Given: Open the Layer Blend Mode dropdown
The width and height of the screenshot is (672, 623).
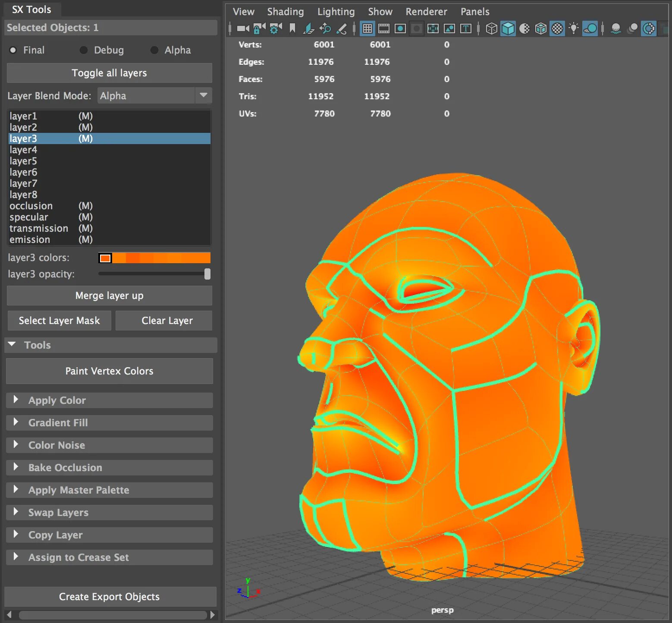Looking at the screenshot, I should point(155,95).
